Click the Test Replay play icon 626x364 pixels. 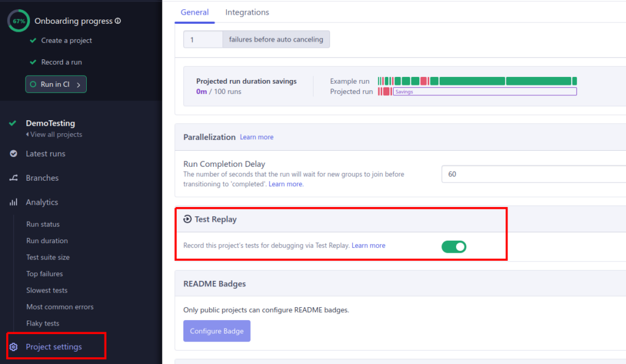(187, 219)
